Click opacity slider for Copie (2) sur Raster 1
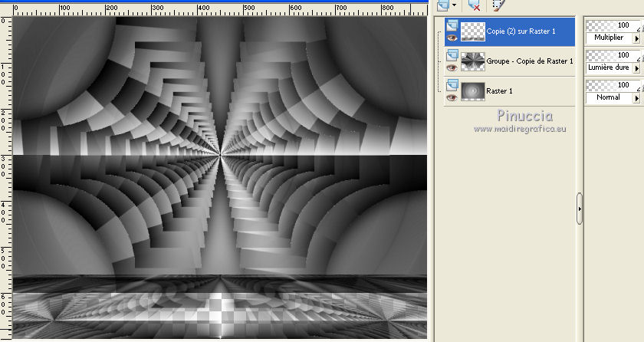 click(613, 26)
